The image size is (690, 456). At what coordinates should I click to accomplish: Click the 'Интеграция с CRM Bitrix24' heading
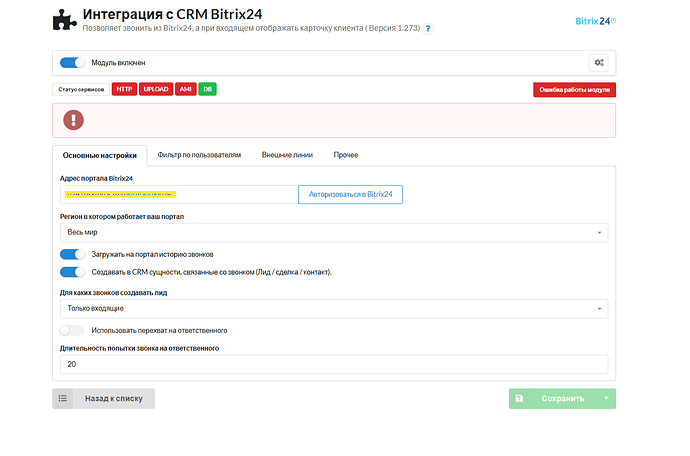coord(172,14)
